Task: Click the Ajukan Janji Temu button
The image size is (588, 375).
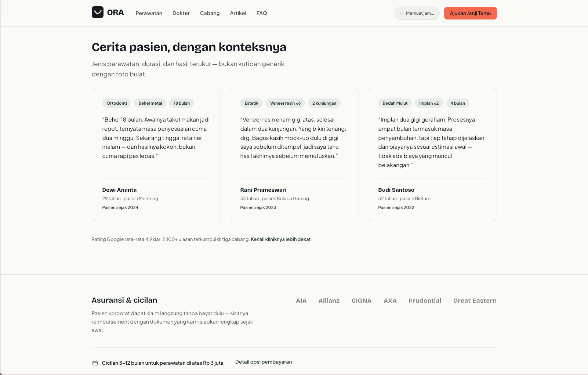Action: pos(470,13)
